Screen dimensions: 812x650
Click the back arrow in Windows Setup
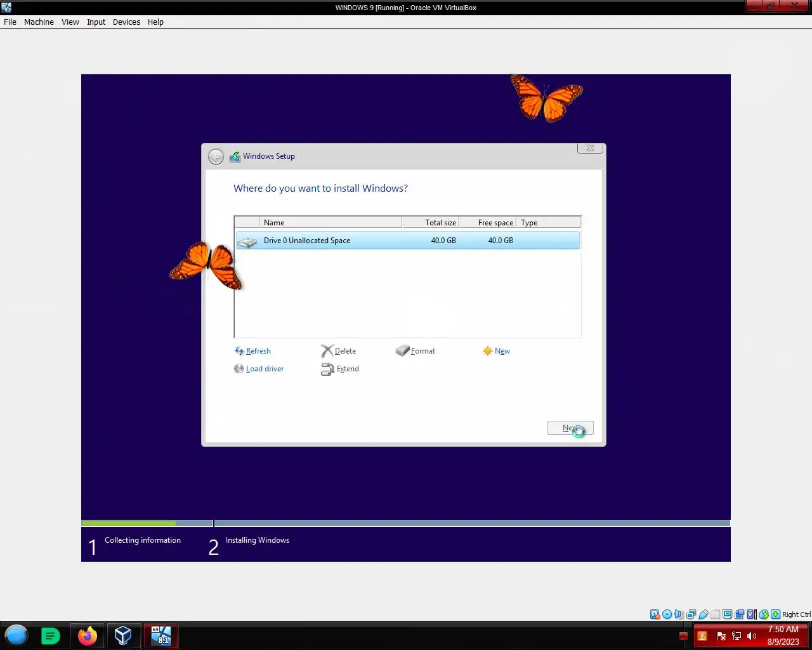[x=216, y=156]
